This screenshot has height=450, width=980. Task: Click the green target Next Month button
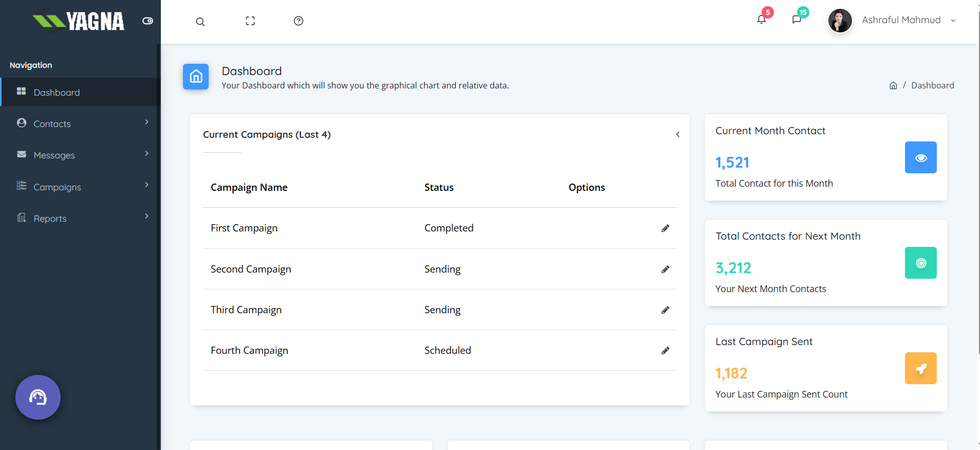pyautogui.click(x=920, y=263)
